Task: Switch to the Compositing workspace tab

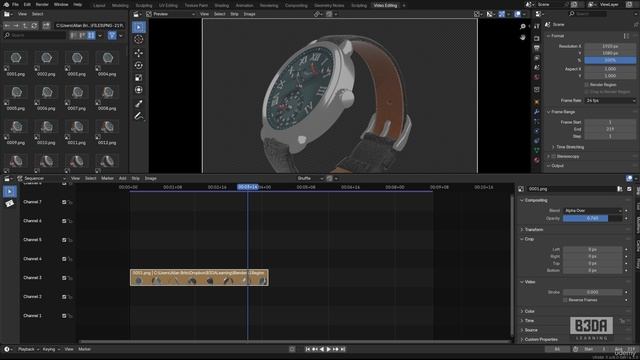Action: [x=296, y=5]
